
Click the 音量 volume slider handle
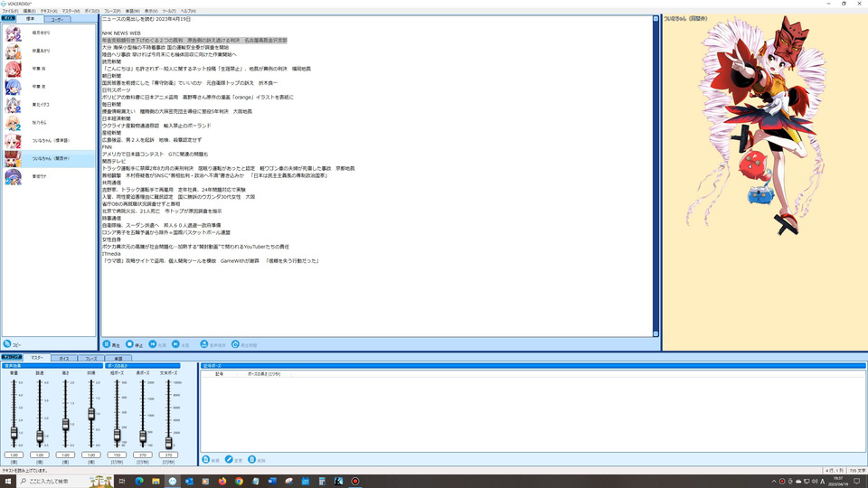(14, 433)
